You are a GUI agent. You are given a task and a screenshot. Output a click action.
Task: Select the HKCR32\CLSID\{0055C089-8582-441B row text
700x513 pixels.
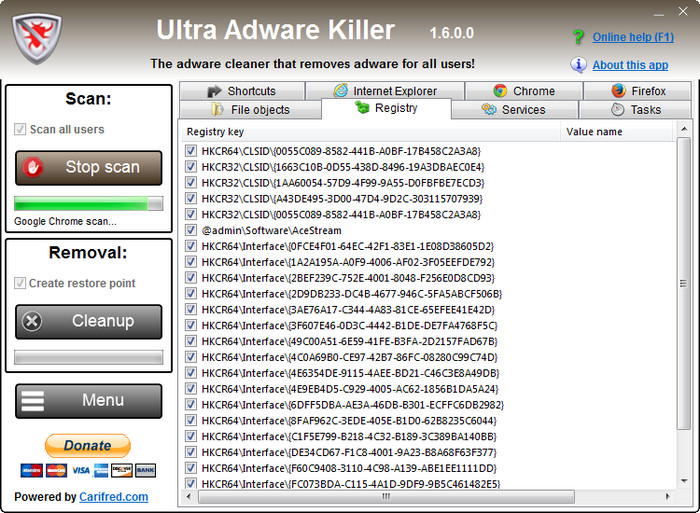click(x=341, y=214)
